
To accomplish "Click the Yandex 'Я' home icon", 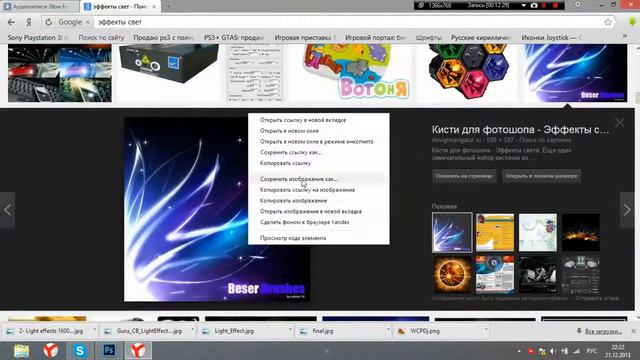I will pyautogui.click(x=29, y=22).
